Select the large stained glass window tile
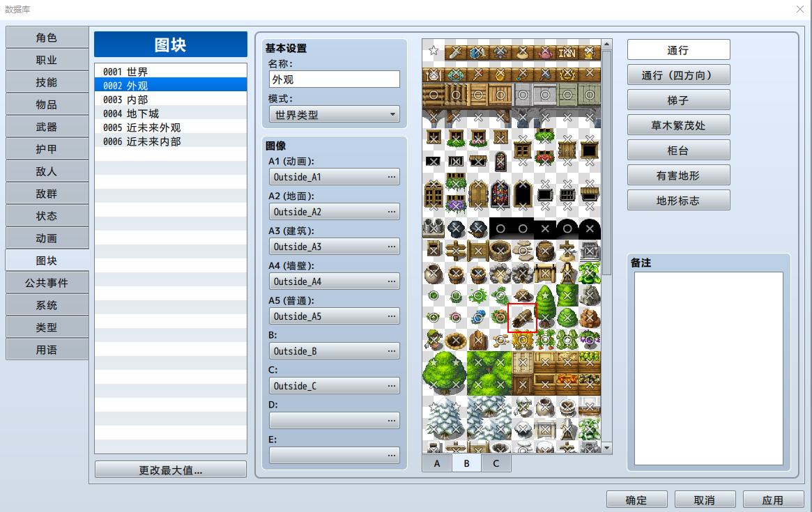The image size is (812, 512). coord(500,194)
